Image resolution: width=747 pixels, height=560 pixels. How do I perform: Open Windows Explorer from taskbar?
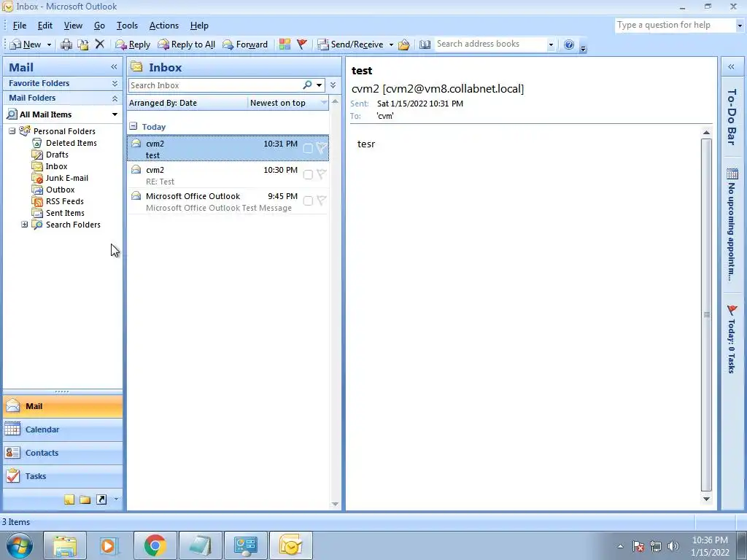pyautogui.click(x=65, y=545)
